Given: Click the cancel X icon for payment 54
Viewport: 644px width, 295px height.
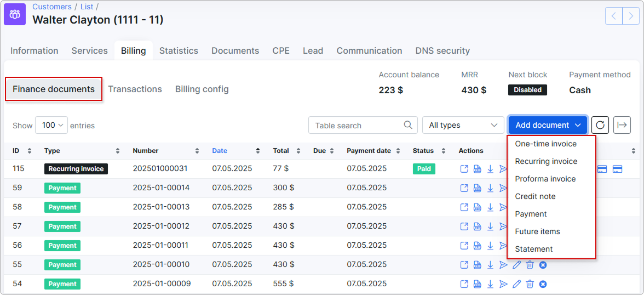Looking at the screenshot, I should (x=543, y=284).
